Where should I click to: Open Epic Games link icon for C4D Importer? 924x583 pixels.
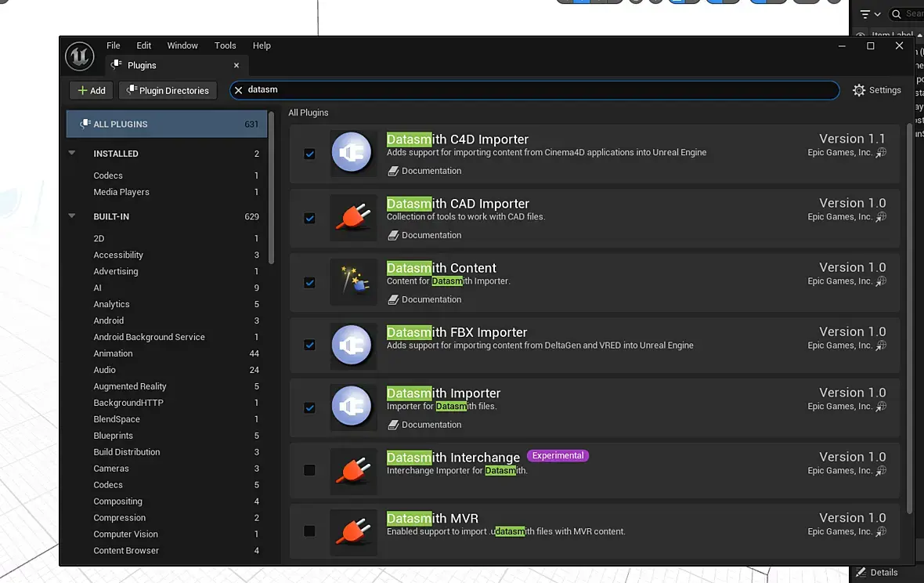[x=881, y=153]
